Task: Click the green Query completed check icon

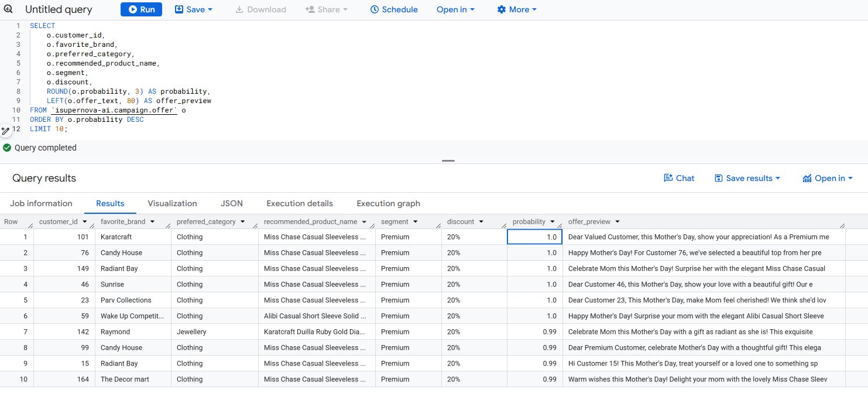Action: [7, 148]
